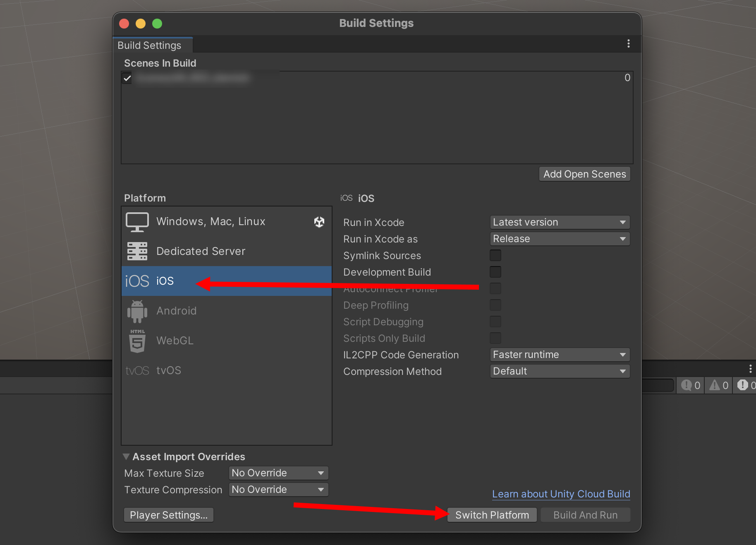This screenshot has height=545, width=756.
Task: Open the Texture Compression override dropdown
Action: tap(279, 490)
